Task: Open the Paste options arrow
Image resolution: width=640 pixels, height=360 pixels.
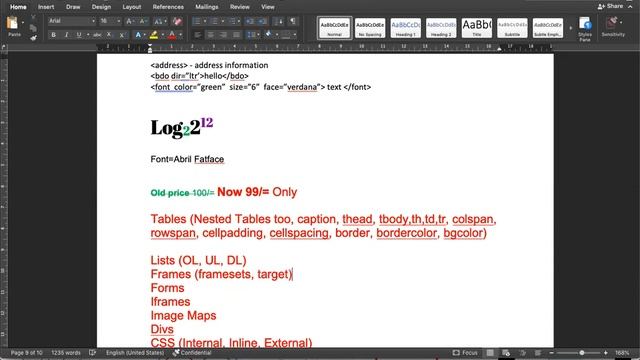Action: coord(23,23)
